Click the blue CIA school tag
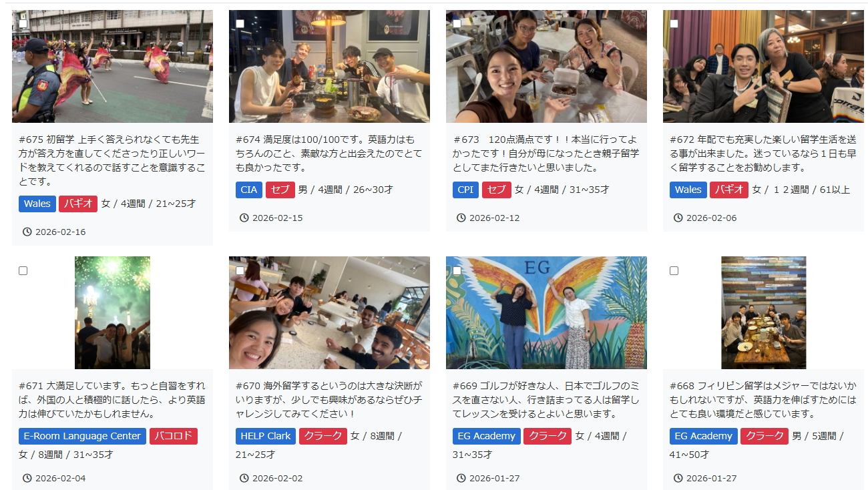868x490 pixels. (x=249, y=190)
